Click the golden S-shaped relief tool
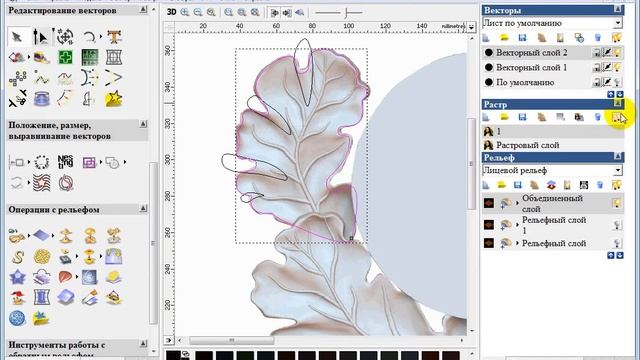This screenshot has height=360, width=640. click(18, 256)
